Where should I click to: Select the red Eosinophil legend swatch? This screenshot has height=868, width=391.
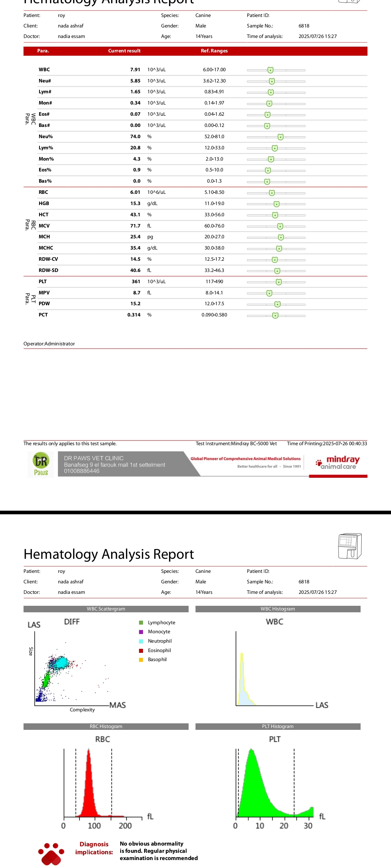click(x=141, y=651)
